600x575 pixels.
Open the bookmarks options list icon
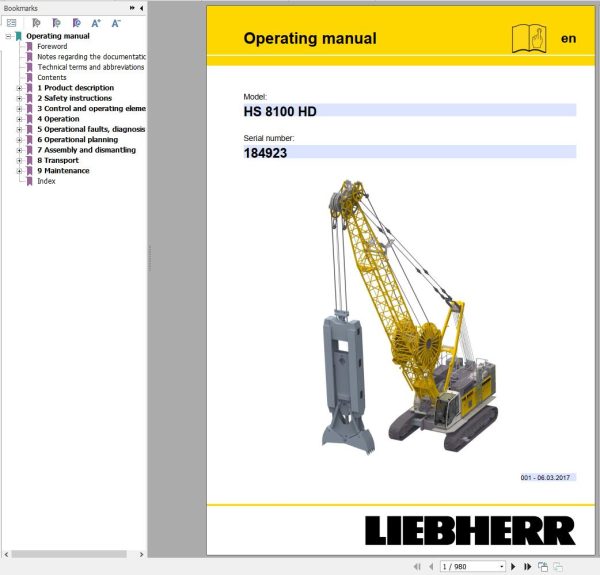[11, 23]
